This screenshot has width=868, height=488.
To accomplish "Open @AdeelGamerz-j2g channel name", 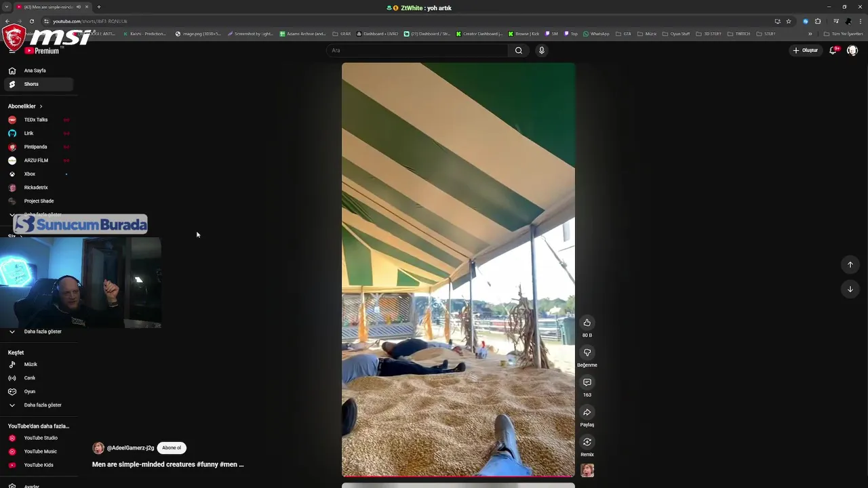I will 130,448.
